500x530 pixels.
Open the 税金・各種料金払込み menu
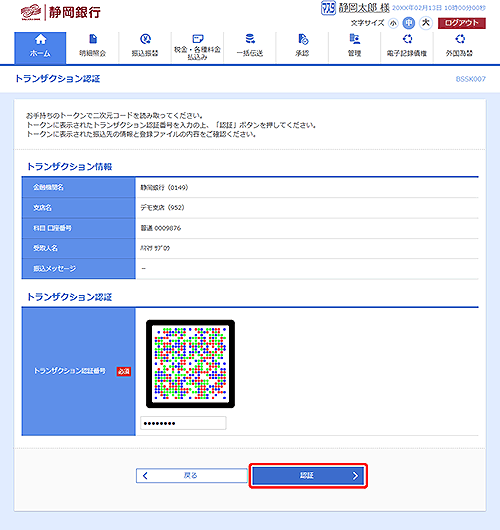pos(197,48)
